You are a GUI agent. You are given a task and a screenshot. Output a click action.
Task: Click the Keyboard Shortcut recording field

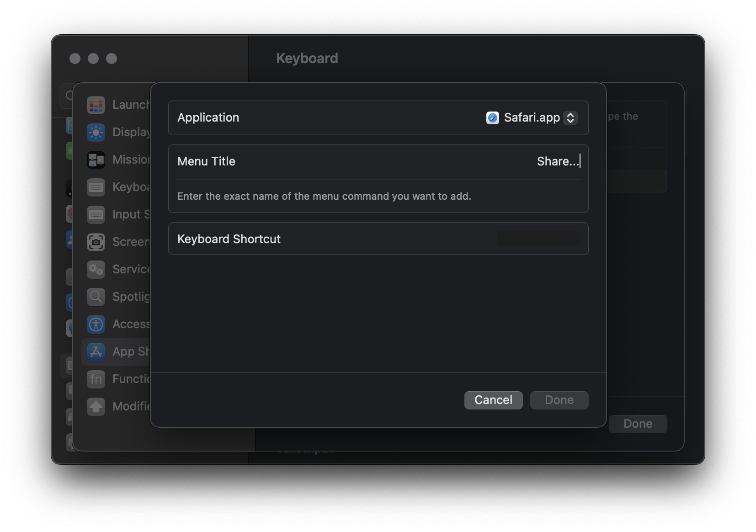tap(538, 239)
